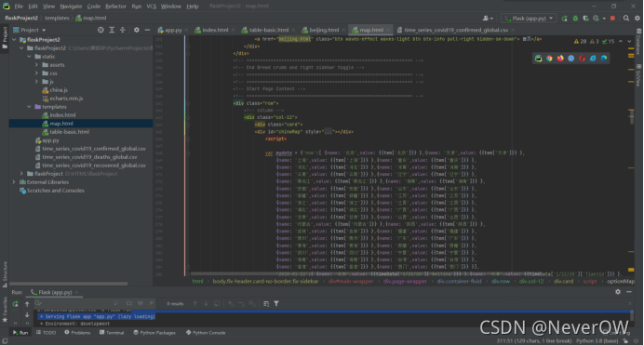
Task: Run with coverage icon in toolbar
Action: 585,19
